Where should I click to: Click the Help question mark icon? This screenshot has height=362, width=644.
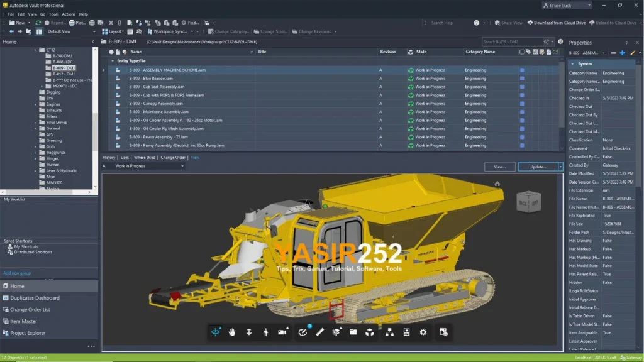tap(477, 23)
